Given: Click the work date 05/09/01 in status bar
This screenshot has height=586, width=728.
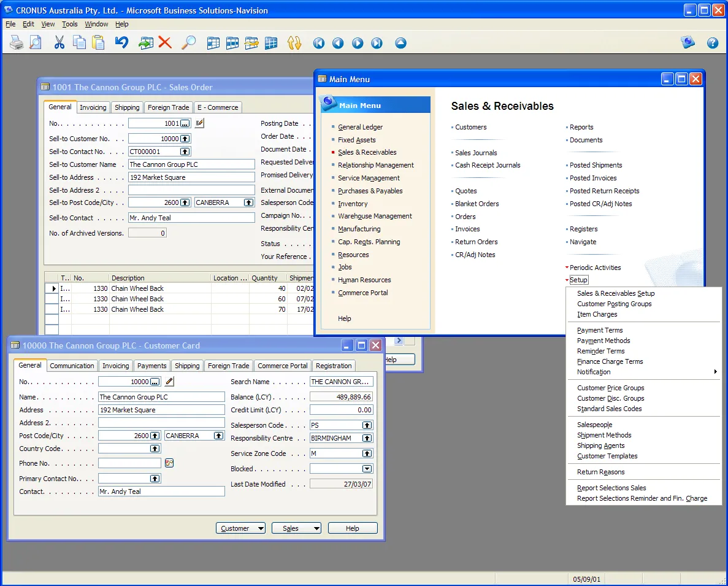Looking at the screenshot, I should [586, 579].
